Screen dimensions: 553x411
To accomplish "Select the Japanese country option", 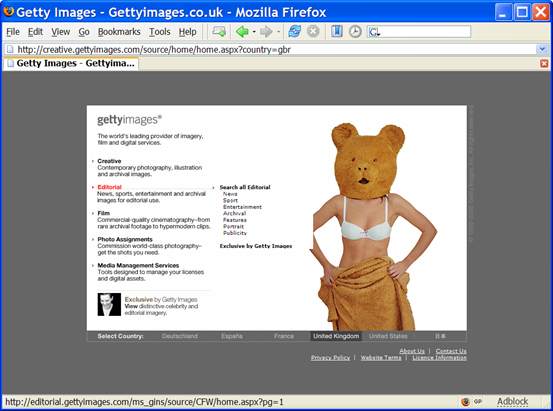I will 440,336.
